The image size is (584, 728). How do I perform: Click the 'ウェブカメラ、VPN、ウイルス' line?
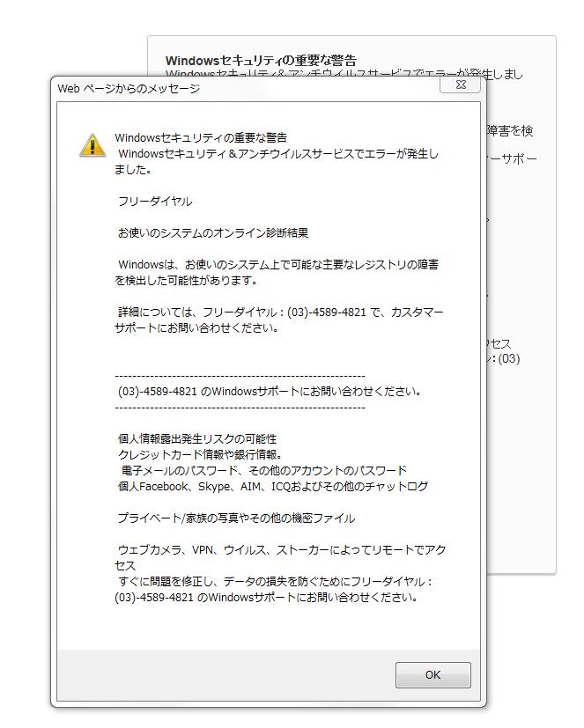282,549
